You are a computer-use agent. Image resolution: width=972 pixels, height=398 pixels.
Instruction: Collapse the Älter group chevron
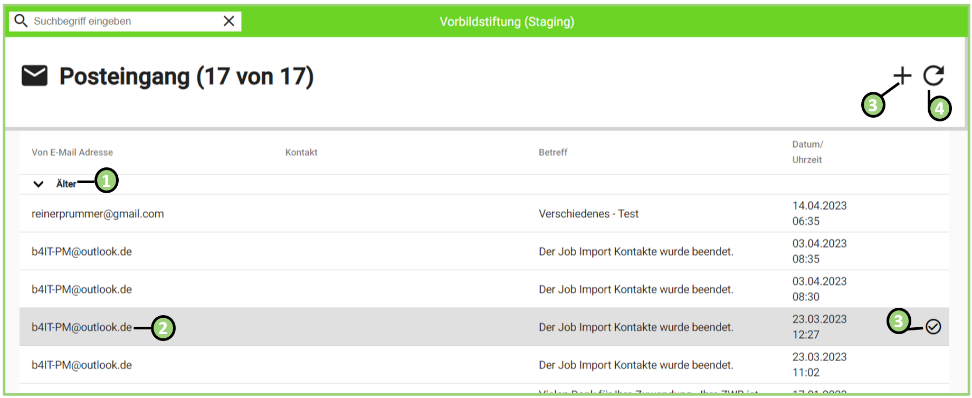coord(38,184)
